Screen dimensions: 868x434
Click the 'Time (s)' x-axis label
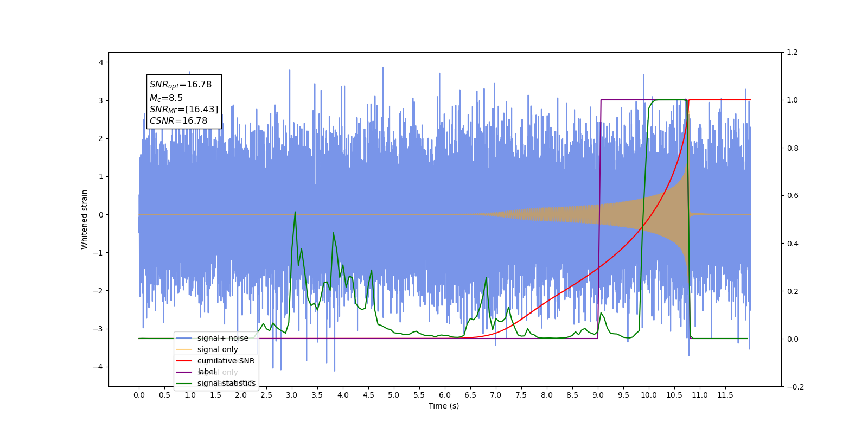pos(444,406)
